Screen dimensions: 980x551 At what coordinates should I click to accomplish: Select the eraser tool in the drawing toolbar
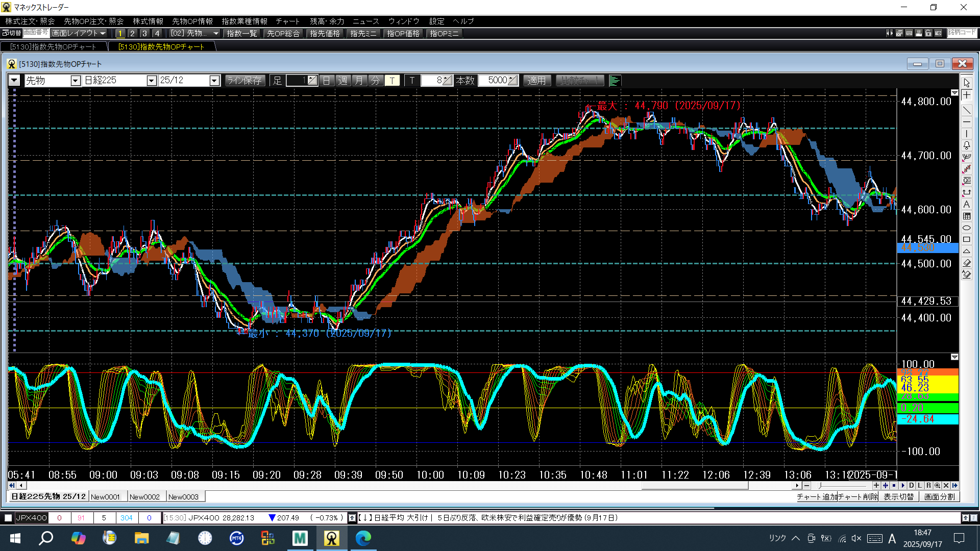(967, 263)
